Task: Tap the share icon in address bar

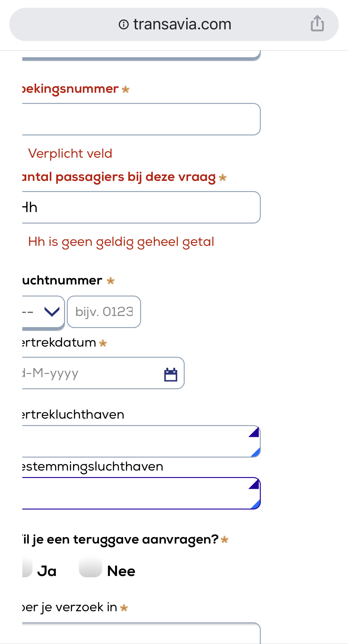Action: coord(317,23)
